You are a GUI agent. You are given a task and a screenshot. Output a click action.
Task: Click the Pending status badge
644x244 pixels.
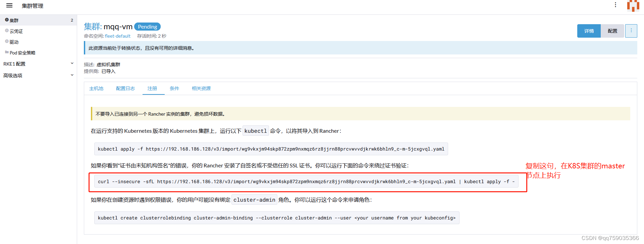148,27
